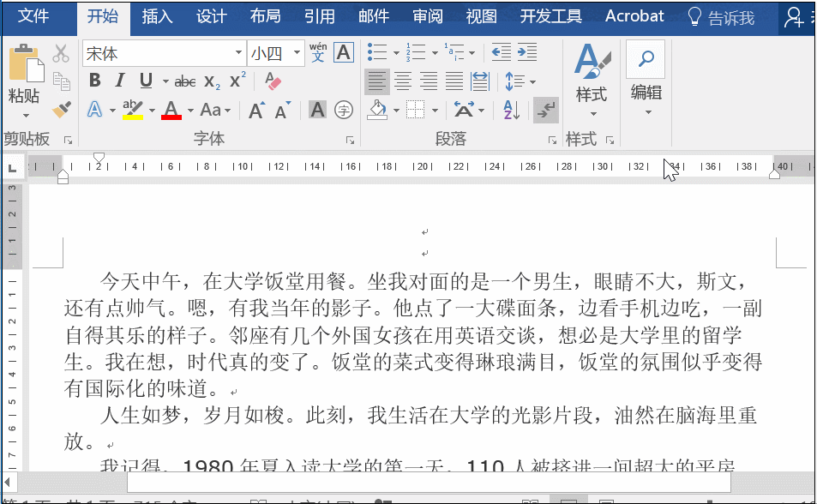The width and height of the screenshot is (817, 504).
Task: Click the increase indent icon
Action: pyautogui.click(x=527, y=52)
